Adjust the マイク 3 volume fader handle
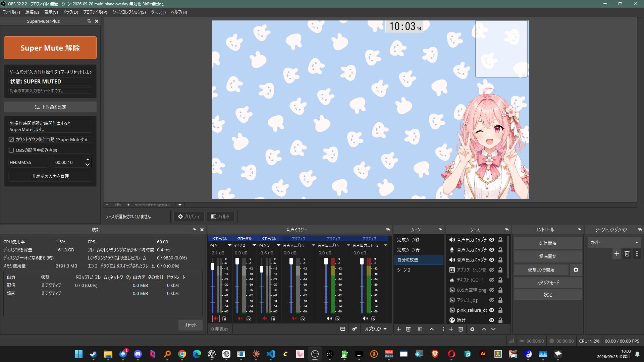Screen dimensions: 644x362 [x=262, y=269]
